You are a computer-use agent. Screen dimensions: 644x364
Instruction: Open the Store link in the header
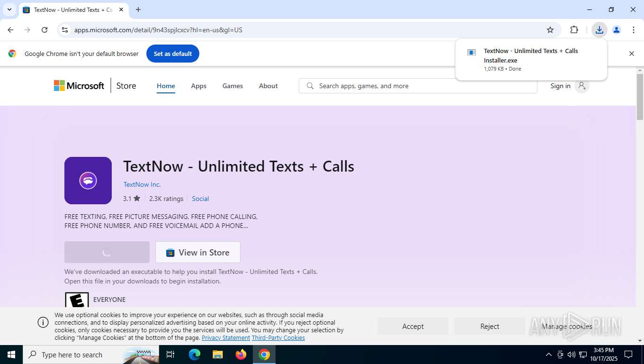tap(126, 86)
